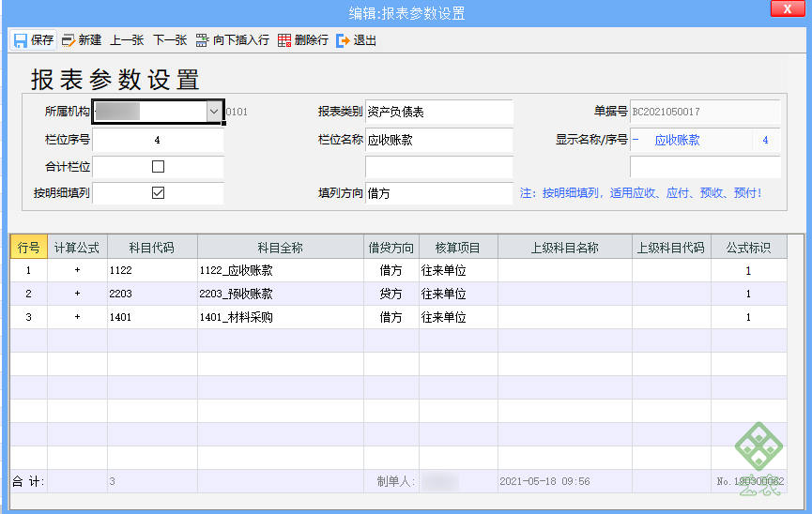Screen dimensions: 812x514
Task: Click the blue 应收账款 display name link
Action: point(677,141)
